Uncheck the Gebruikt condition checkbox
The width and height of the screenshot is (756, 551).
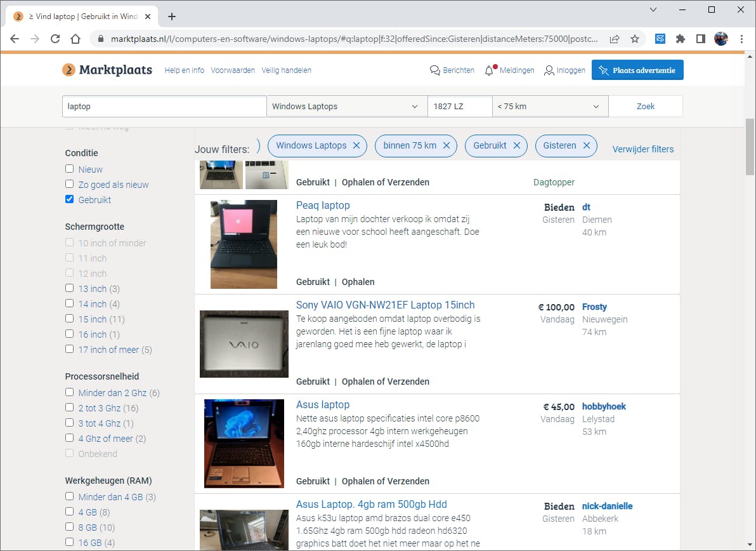(x=69, y=199)
